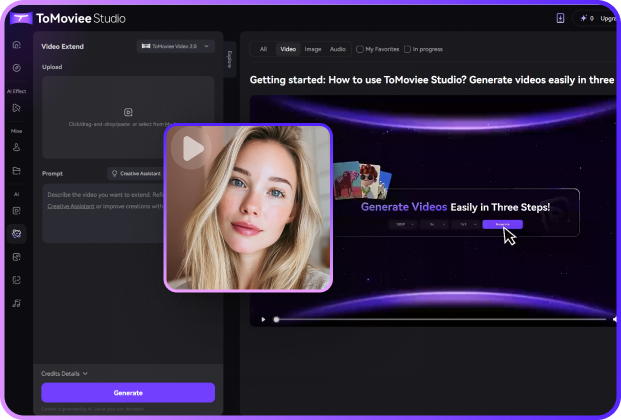The width and height of the screenshot is (621, 420).
Task: Open the folder assets icon
Action: click(17, 171)
